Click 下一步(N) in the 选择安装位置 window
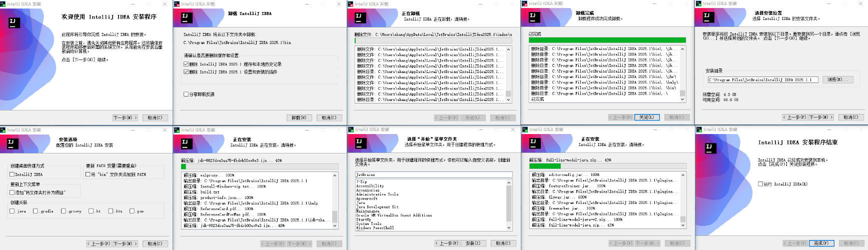Viewport: 868px width, 250px height. tap(821, 117)
